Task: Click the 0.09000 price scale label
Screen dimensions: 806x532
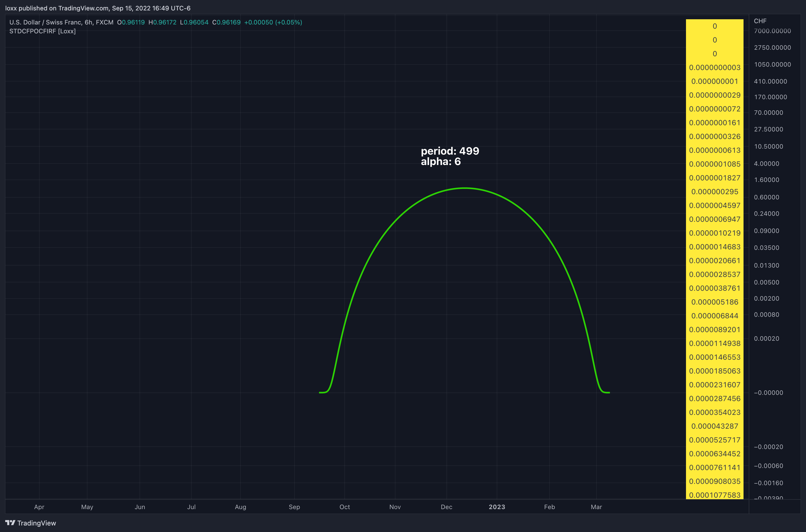Action: 767,231
